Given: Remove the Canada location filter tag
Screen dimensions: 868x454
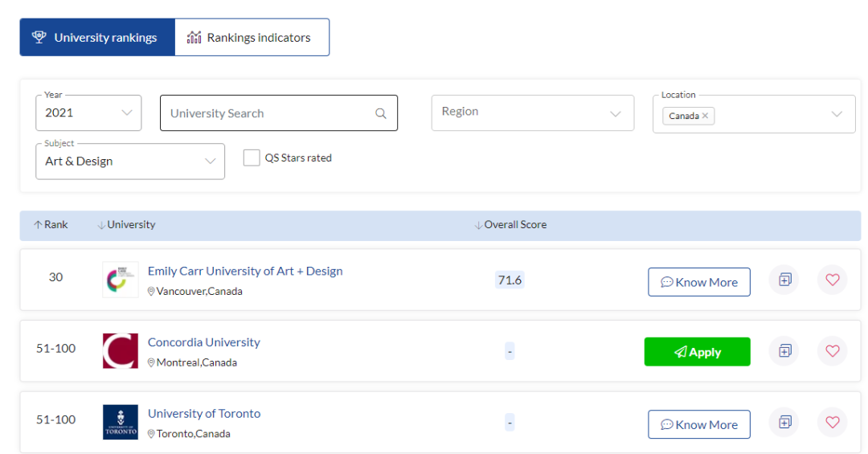Looking at the screenshot, I should [705, 116].
